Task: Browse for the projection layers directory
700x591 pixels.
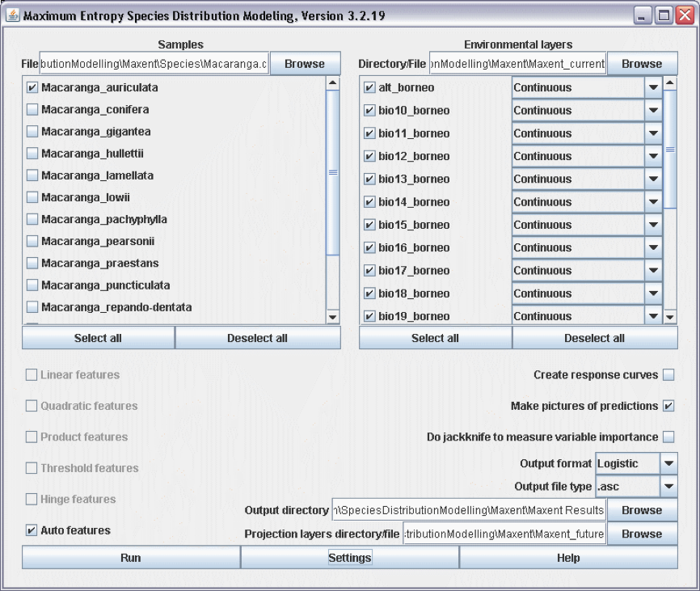Action: pos(642,534)
